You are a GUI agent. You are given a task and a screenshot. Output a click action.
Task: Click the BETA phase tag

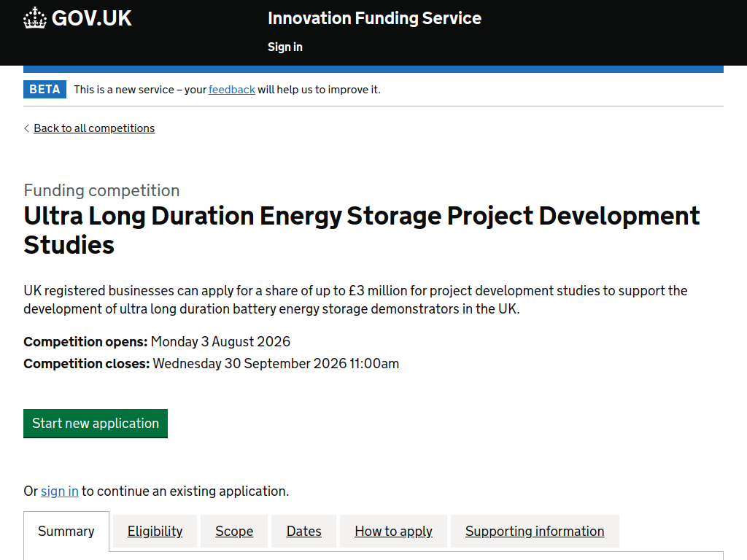click(x=44, y=90)
